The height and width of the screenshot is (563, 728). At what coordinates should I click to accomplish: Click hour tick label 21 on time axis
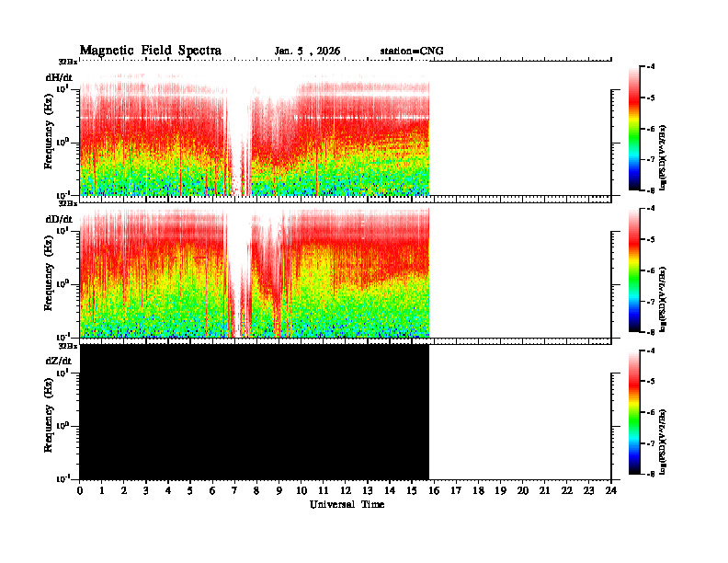pyautogui.click(x=544, y=491)
